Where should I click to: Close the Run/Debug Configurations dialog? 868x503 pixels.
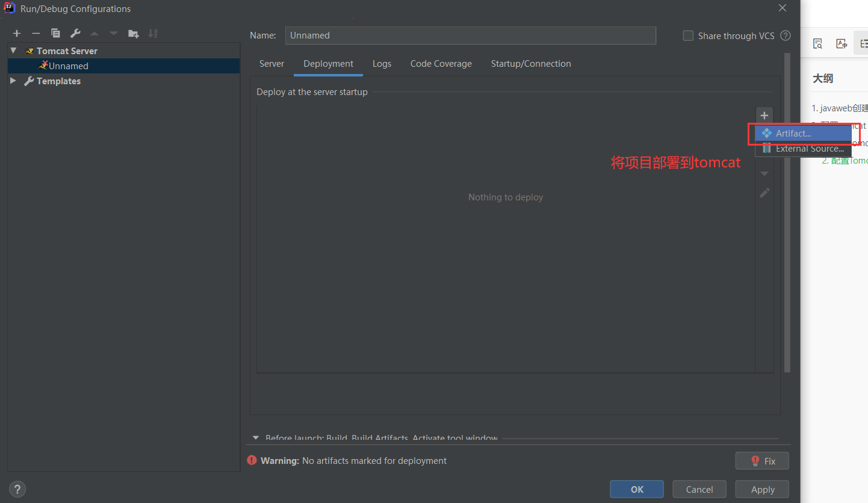tap(782, 8)
